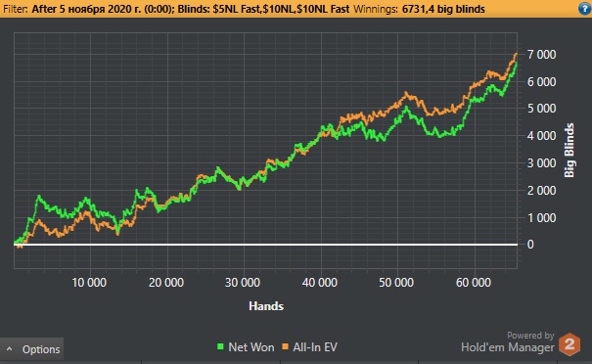Click the 5 000 big blinds axis label

pyautogui.click(x=541, y=109)
